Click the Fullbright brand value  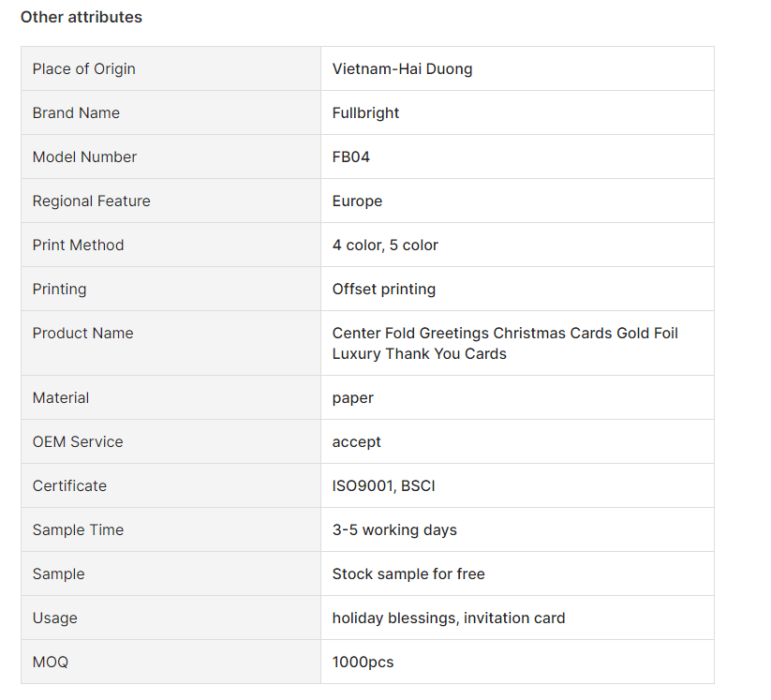[x=365, y=113]
